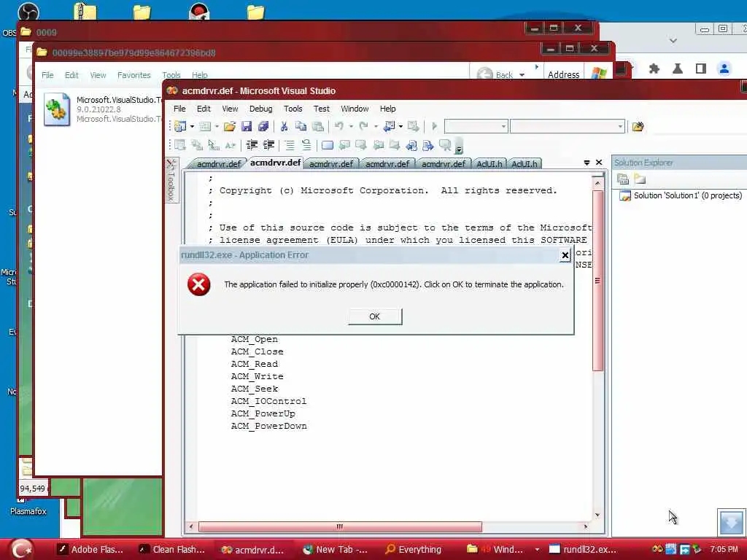Click ACM_IOControl line in the editor
Image resolution: width=747 pixels, height=560 pixels.
click(x=268, y=402)
